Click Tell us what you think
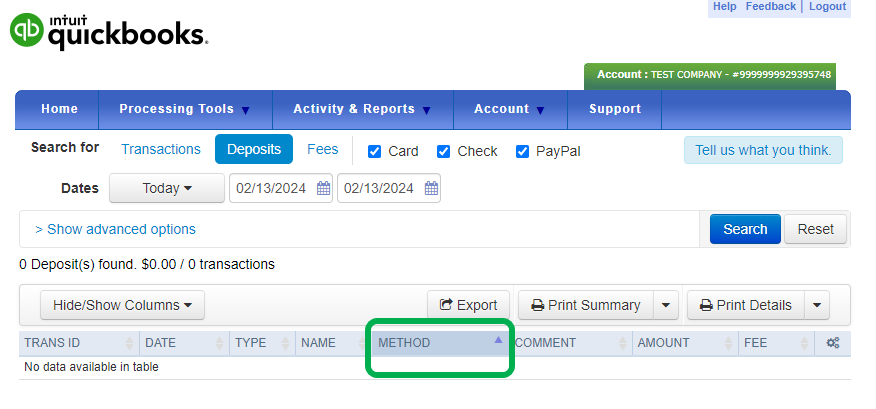The height and width of the screenshot is (409, 876). (763, 150)
